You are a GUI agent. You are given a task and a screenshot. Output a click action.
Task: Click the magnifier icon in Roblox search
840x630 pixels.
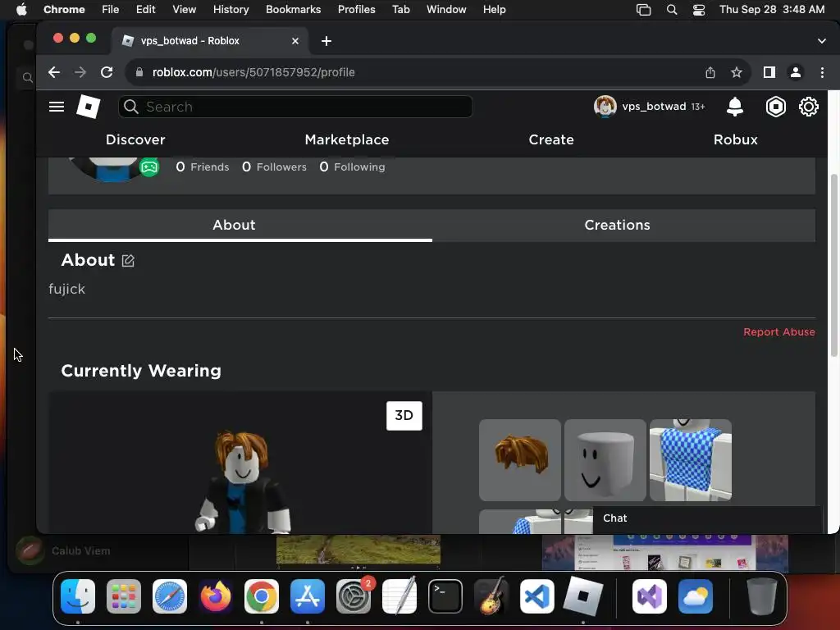pyautogui.click(x=130, y=107)
